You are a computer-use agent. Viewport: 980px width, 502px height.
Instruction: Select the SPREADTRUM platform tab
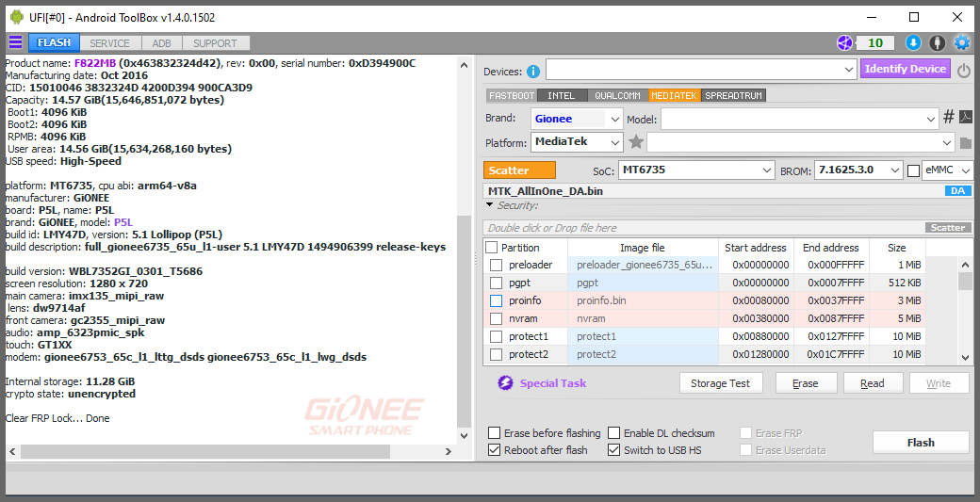pos(734,95)
